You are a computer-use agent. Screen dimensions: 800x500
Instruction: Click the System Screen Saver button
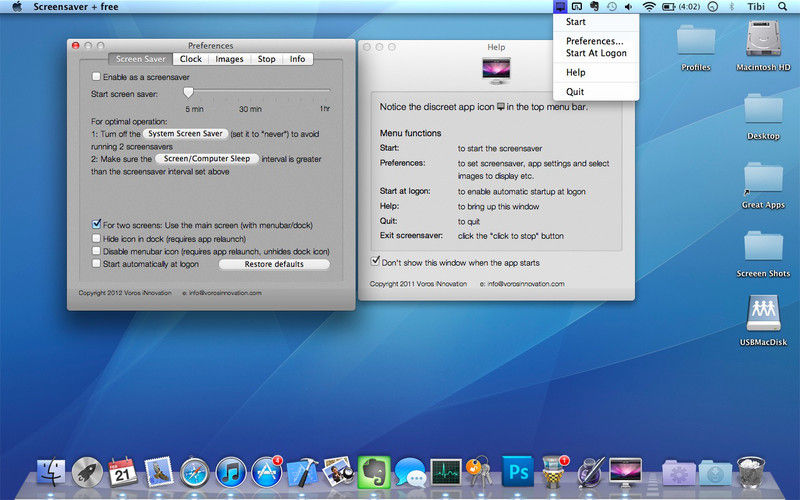coord(185,134)
